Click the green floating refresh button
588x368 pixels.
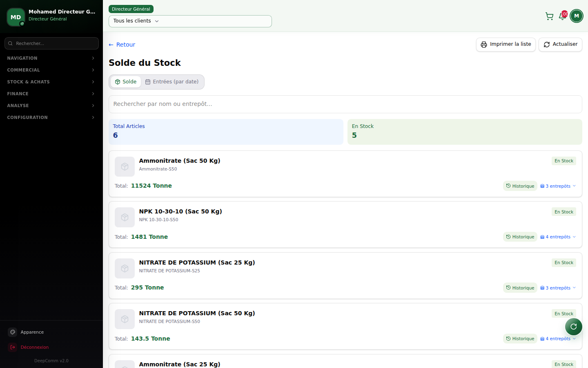[574, 326]
